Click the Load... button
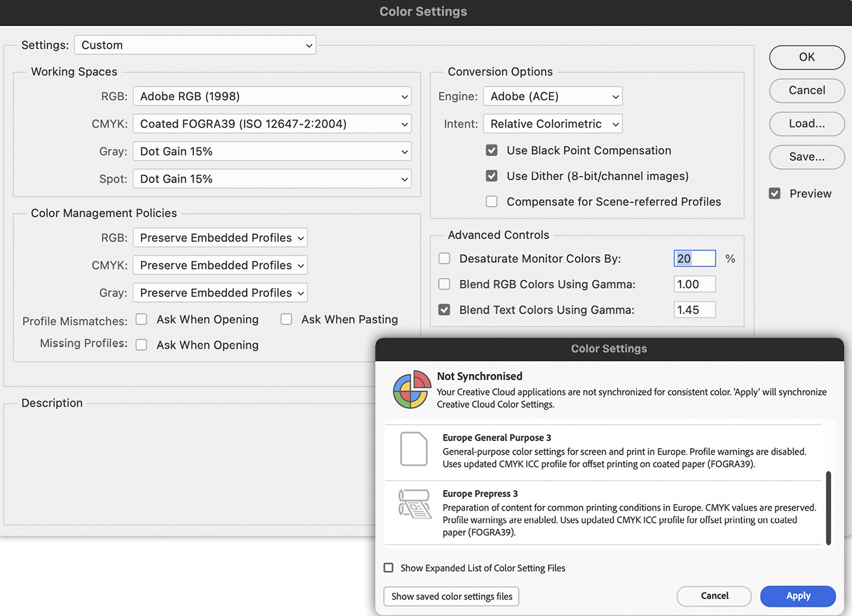 pyautogui.click(x=807, y=124)
